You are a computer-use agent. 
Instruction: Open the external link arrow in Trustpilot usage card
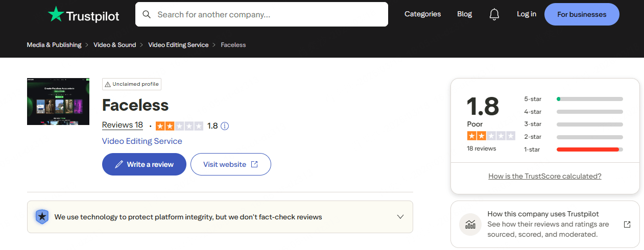(627, 224)
